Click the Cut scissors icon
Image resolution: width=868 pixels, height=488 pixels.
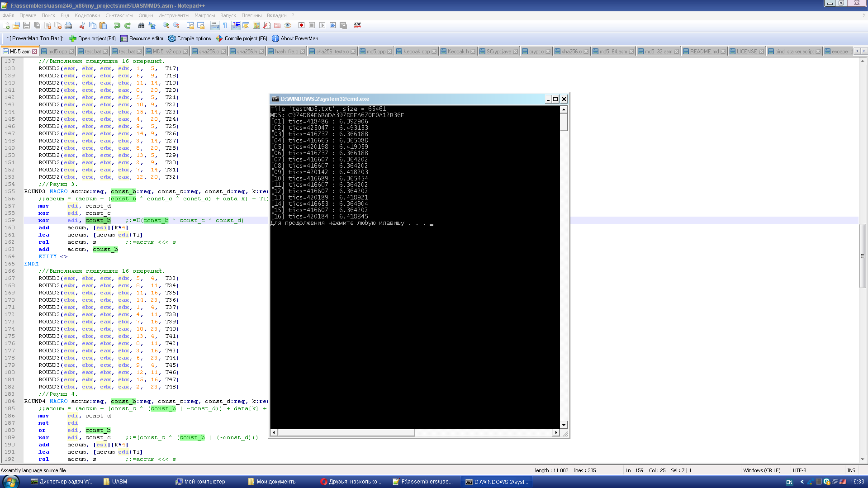pos(82,25)
